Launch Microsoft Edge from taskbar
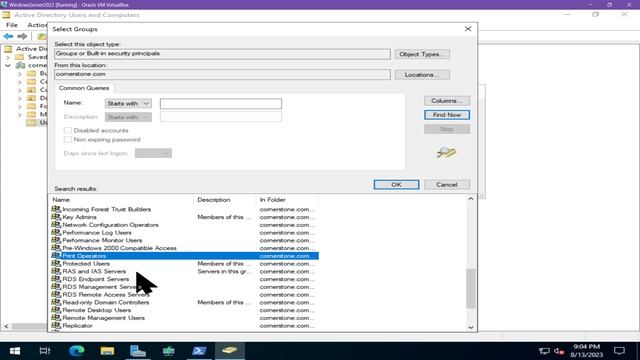 pos(77,351)
